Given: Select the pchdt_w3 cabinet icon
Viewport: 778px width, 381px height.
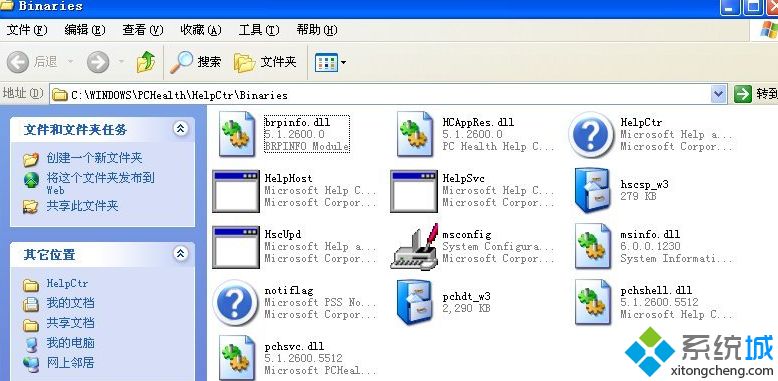Looking at the screenshot, I should (414, 302).
